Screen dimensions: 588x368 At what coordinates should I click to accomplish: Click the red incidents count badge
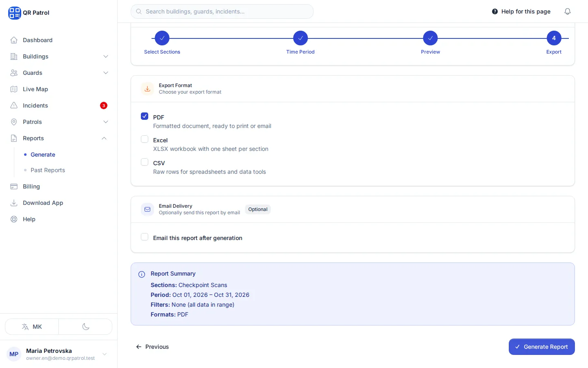click(x=104, y=105)
